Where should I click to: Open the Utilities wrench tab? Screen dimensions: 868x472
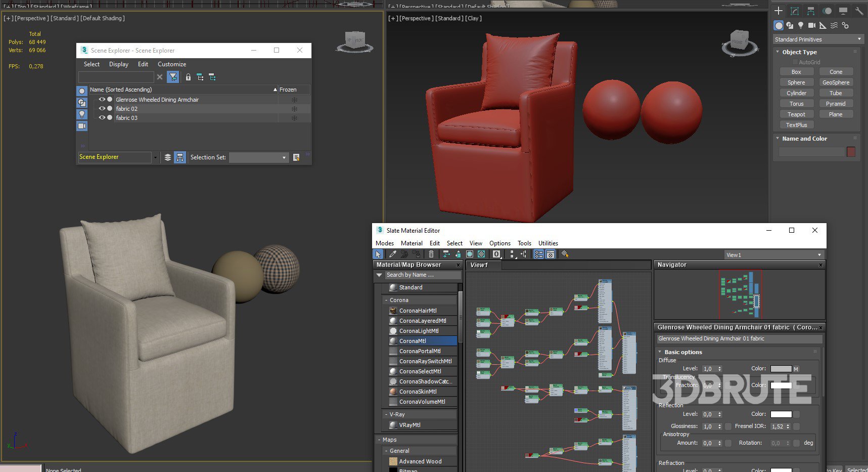pos(859,11)
